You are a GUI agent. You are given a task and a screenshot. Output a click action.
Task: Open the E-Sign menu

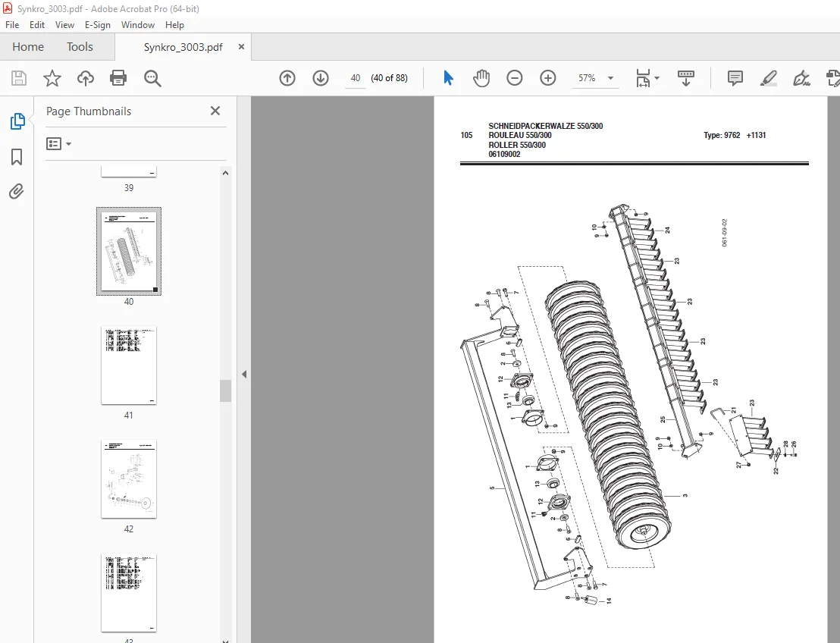coord(98,25)
